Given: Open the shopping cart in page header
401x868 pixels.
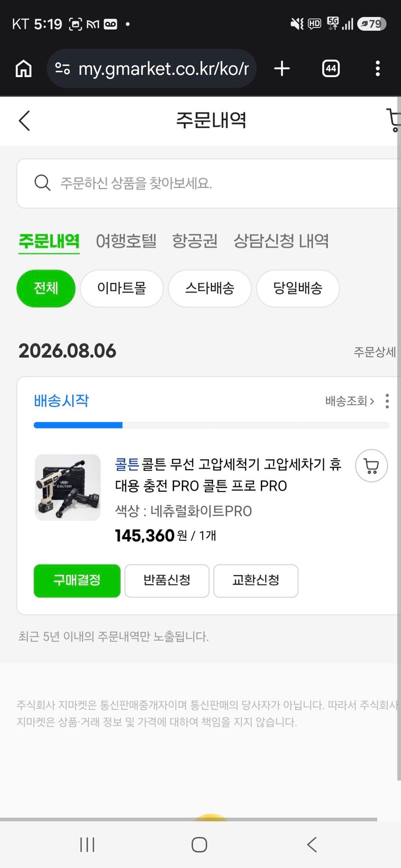Looking at the screenshot, I should point(394,120).
